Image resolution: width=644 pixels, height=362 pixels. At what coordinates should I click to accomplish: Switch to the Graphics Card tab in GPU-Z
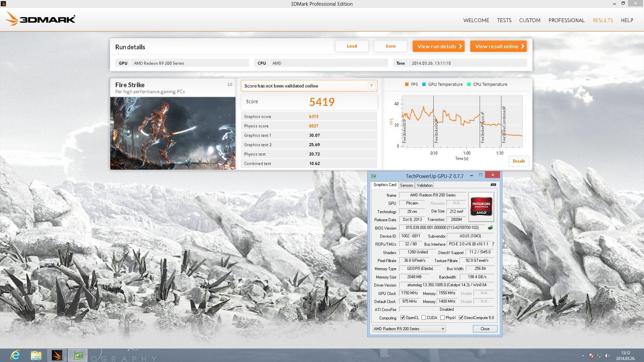click(385, 185)
